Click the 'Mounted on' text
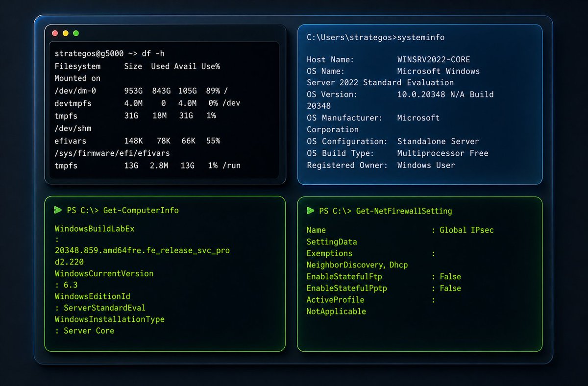 point(77,78)
